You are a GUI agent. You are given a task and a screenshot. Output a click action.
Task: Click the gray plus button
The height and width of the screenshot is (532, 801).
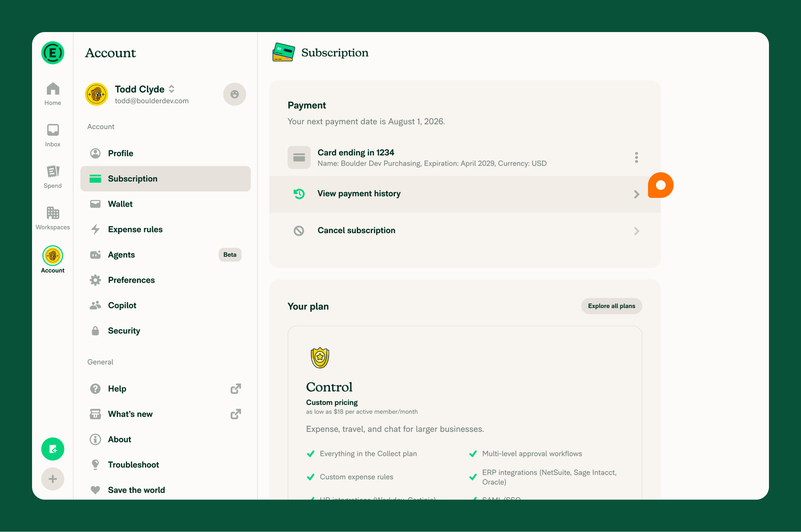tap(53, 479)
